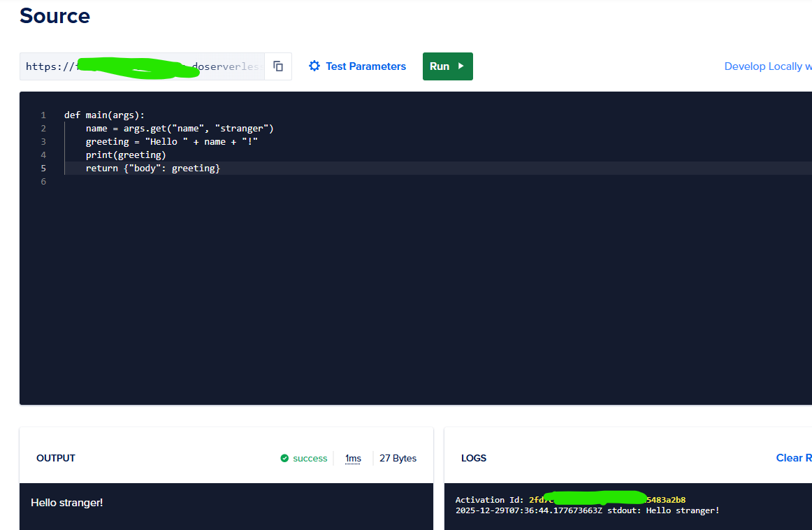Image resolution: width=812 pixels, height=530 pixels.
Task: Click the name = args.get line
Action: click(x=179, y=129)
